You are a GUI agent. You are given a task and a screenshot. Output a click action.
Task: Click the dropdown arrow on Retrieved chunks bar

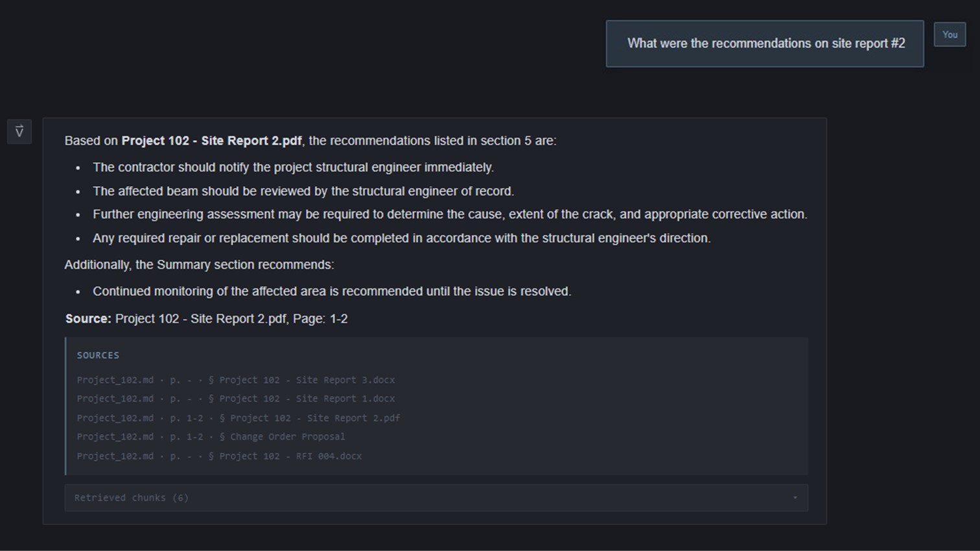(x=795, y=498)
